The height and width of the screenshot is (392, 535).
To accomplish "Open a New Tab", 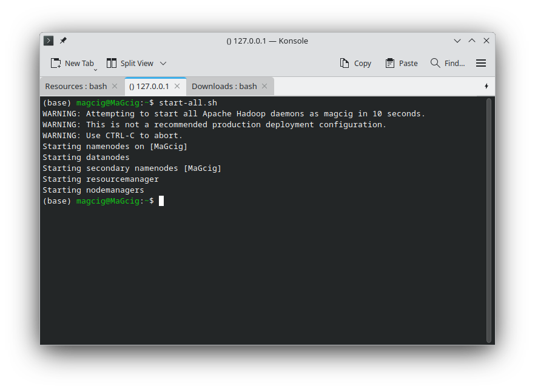I will click(x=72, y=64).
